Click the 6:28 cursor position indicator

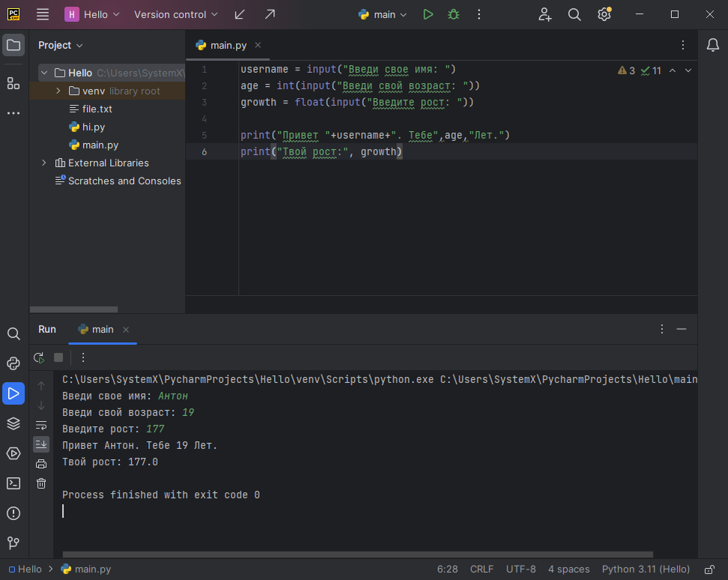point(448,570)
